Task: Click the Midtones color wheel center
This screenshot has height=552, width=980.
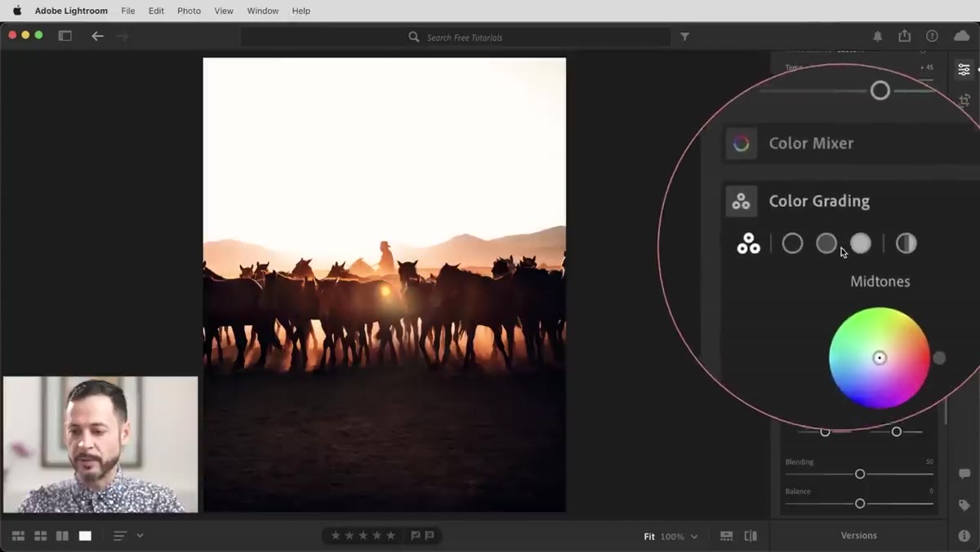Action: coord(880,358)
